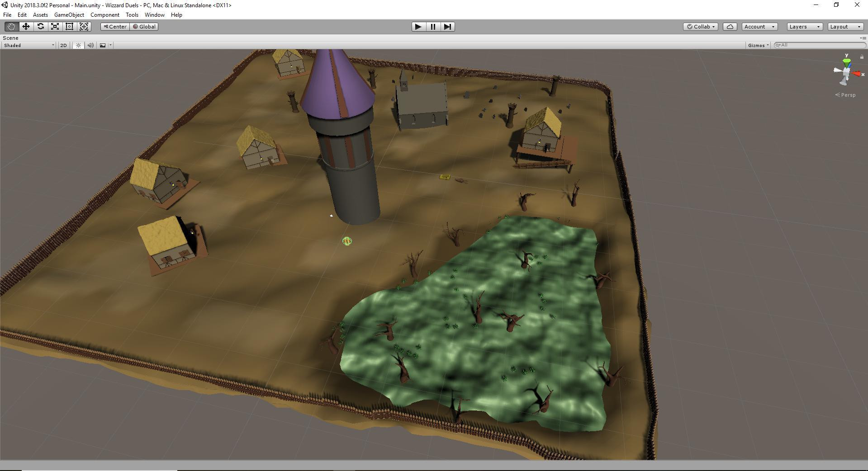
Task: Toggle scene lighting
Action: [x=78, y=45]
